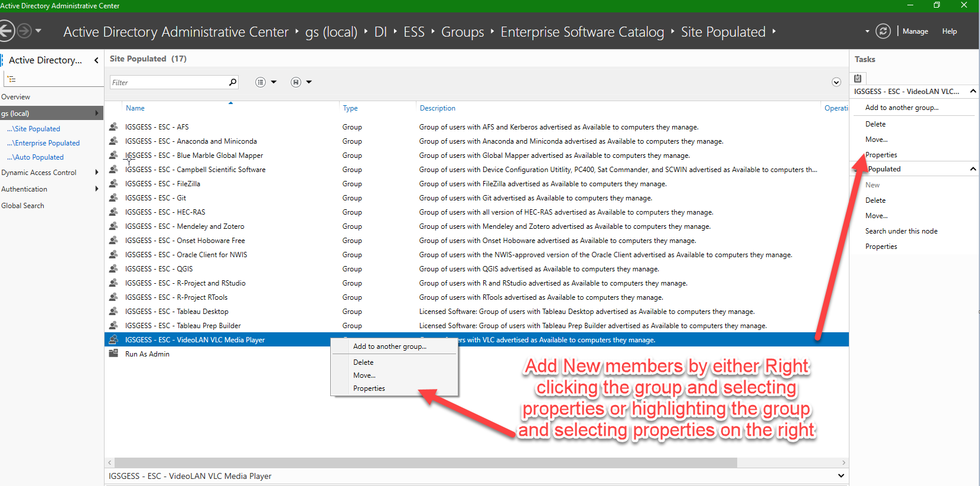Open Global Search
The height and width of the screenshot is (486, 980).
pos(23,206)
